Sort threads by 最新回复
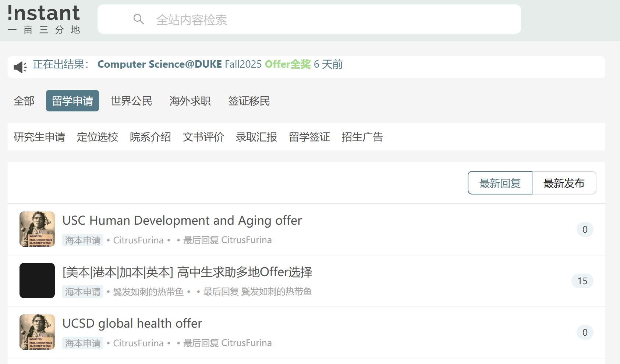Image resolution: width=620 pixels, height=364 pixels. [500, 183]
